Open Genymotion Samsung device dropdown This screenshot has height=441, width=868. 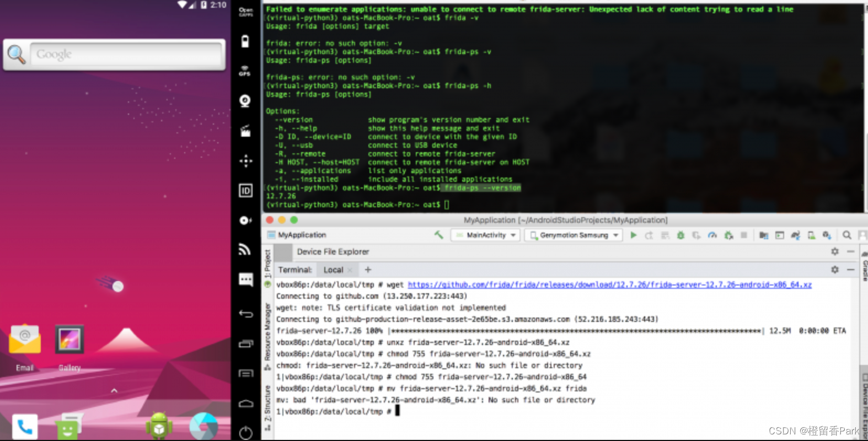tap(574, 235)
